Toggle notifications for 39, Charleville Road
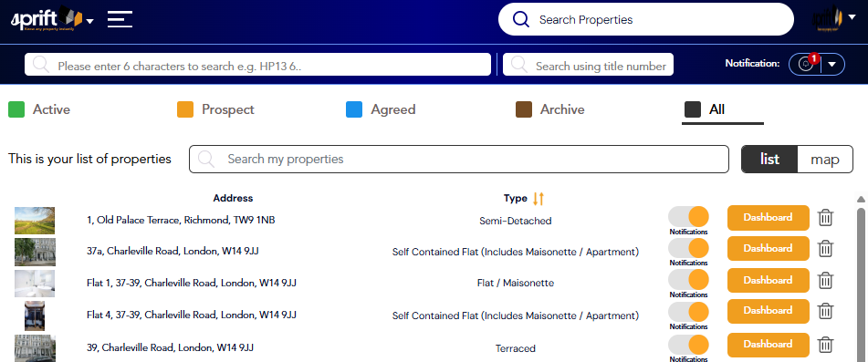 [688, 346]
